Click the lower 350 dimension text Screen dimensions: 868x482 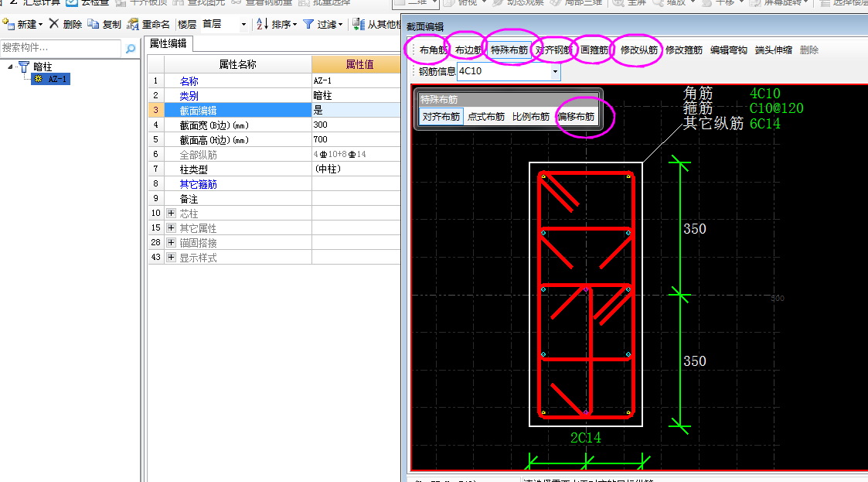pos(695,361)
